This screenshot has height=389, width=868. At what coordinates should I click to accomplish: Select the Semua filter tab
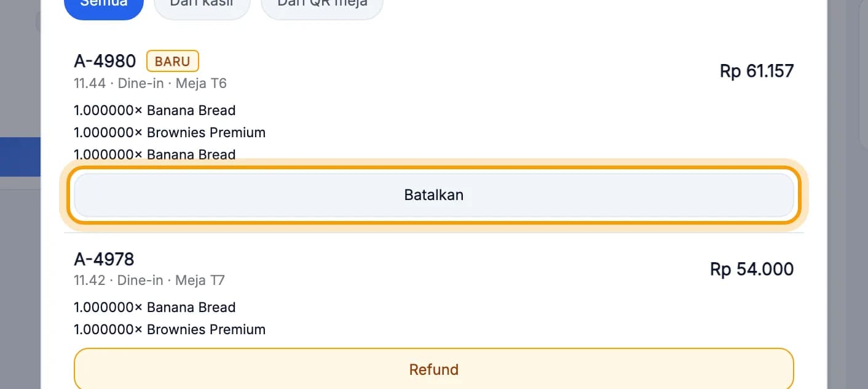point(104,6)
